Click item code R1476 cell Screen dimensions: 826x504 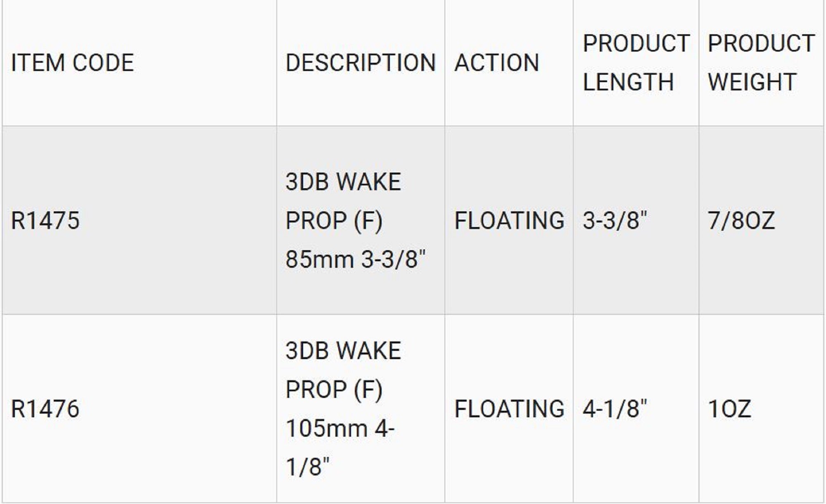coord(45,409)
